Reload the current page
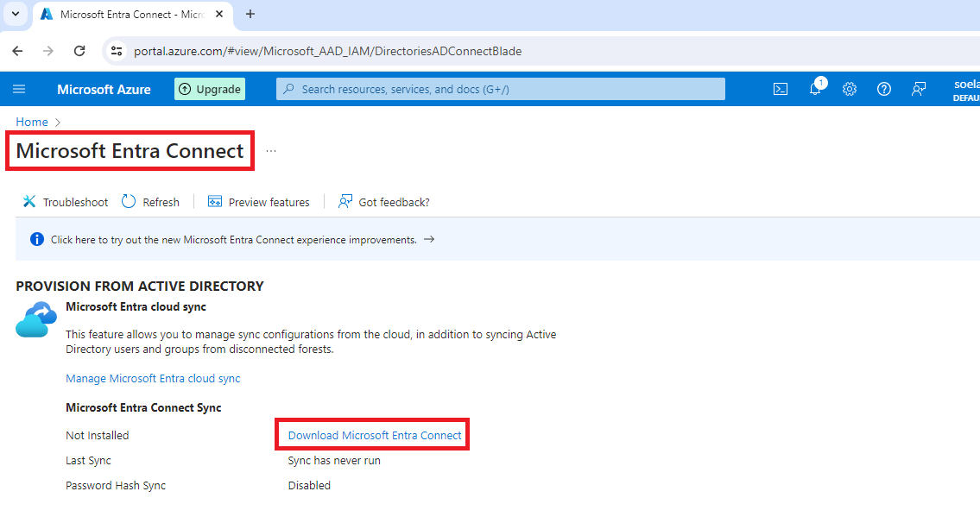 (x=79, y=51)
